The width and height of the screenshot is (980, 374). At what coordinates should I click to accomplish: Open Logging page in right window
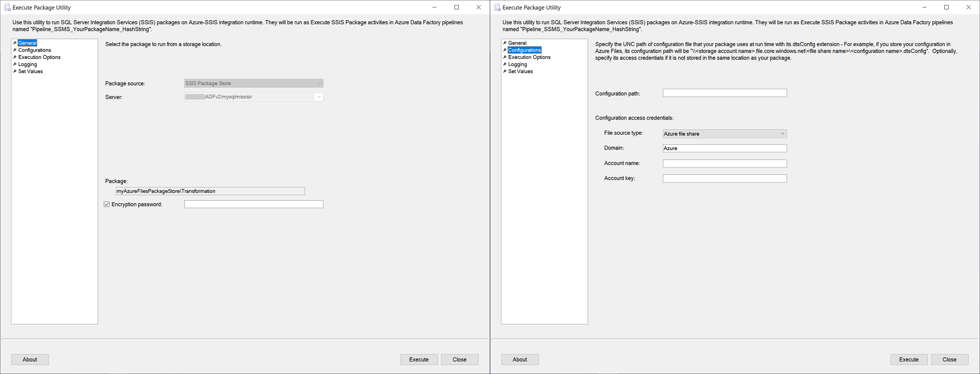517,64
